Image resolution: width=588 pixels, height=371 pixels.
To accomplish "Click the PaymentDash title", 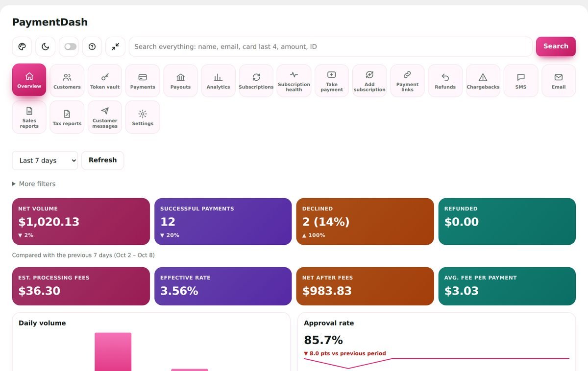I will (50, 22).
